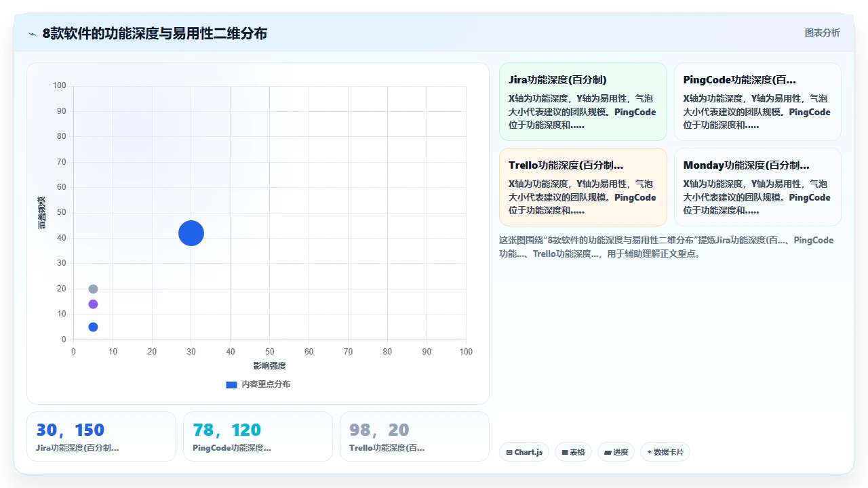The image size is (868, 488).
Task: Select the 进度 tag
Action: 616,452
